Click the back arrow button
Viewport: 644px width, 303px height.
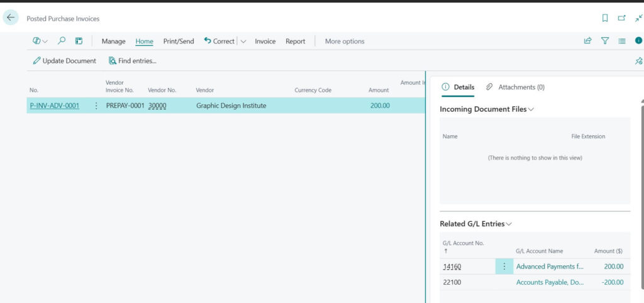pyautogui.click(x=11, y=18)
